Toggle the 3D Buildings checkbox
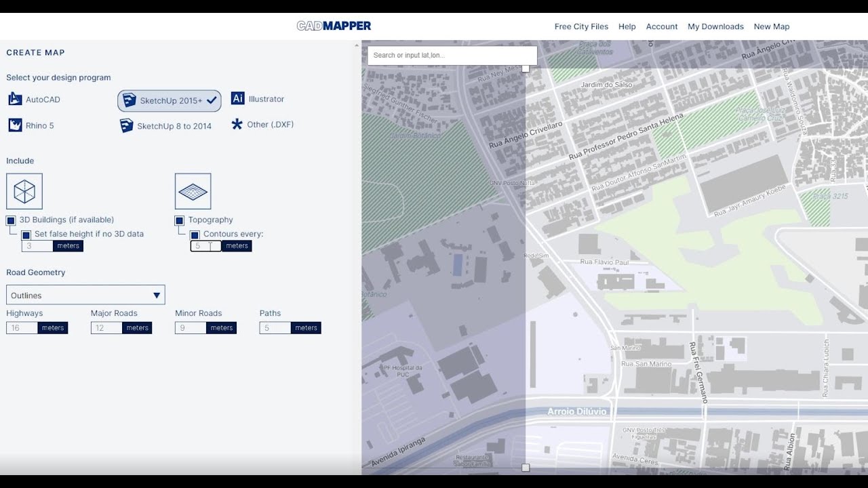Screen dimensions: 868x488 tap(11, 220)
